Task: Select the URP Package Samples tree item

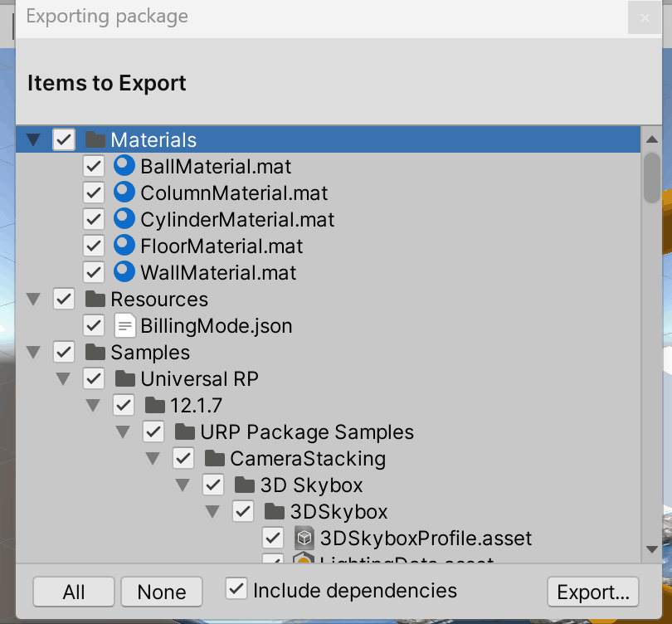Action: 306,431
